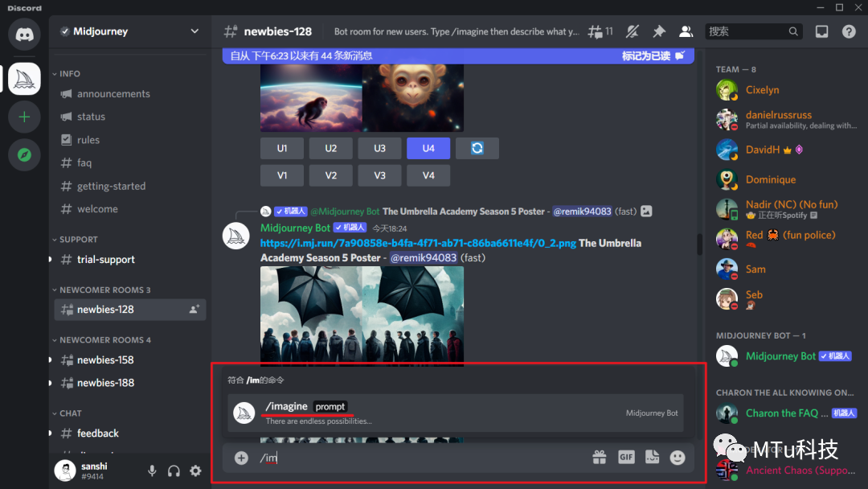Open the sticker picker icon
The image size is (868, 489).
tap(652, 457)
